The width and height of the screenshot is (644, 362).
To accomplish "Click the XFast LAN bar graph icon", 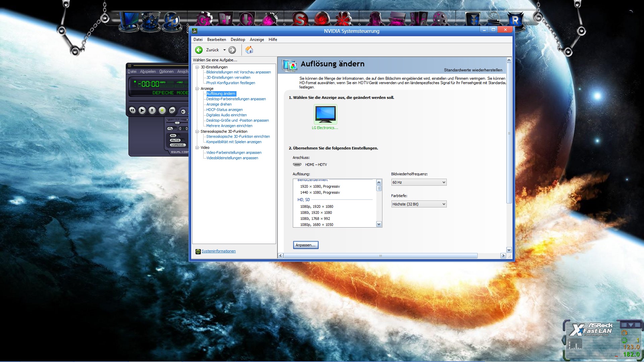I will pos(575,344).
